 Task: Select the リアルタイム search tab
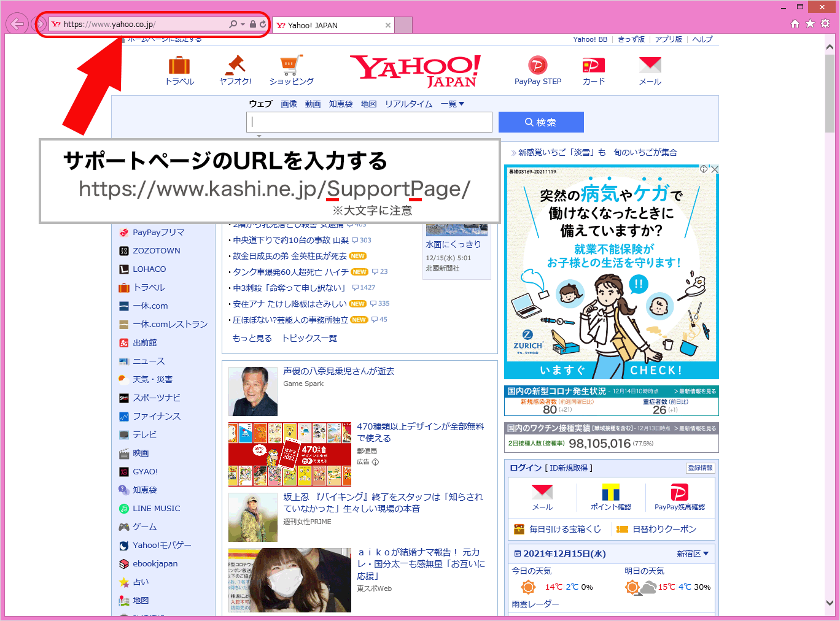coord(409,104)
